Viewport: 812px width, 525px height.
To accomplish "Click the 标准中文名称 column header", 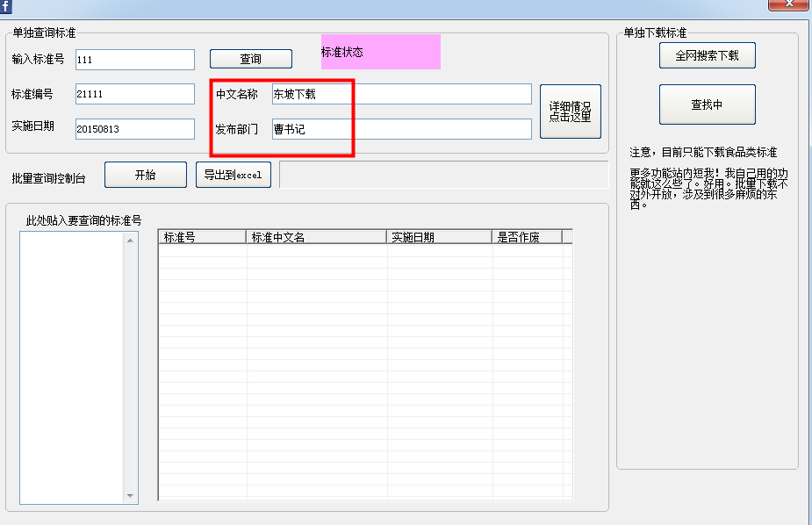I will [x=316, y=237].
